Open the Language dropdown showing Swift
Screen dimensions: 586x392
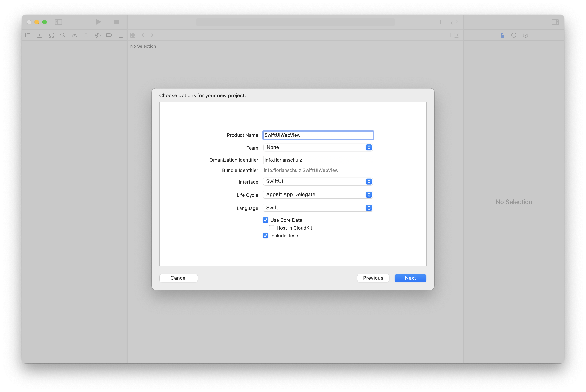click(318, 208)
